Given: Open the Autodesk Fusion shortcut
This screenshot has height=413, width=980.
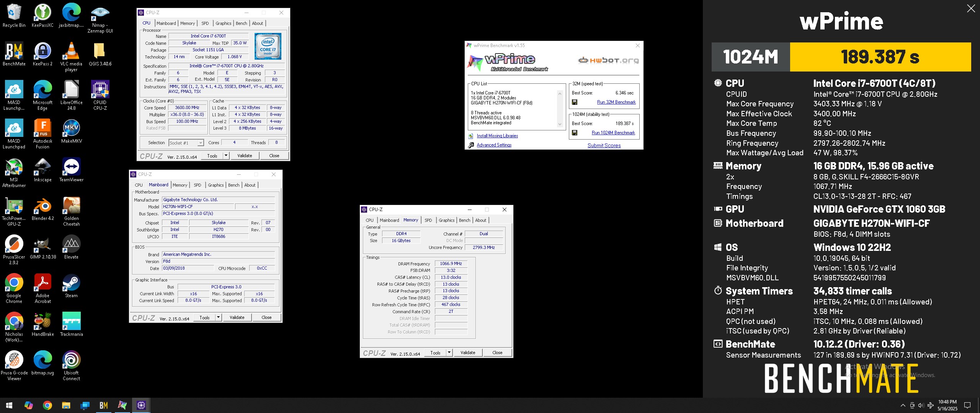Looking at the screenshot, I should tap(42, 134).
